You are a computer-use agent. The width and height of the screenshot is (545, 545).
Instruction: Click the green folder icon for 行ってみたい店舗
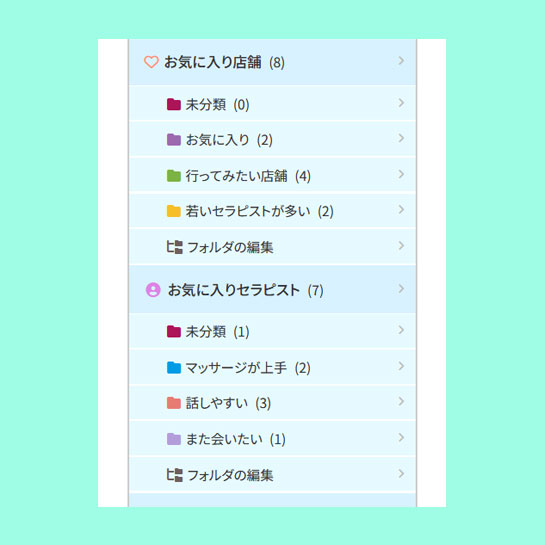173,176
